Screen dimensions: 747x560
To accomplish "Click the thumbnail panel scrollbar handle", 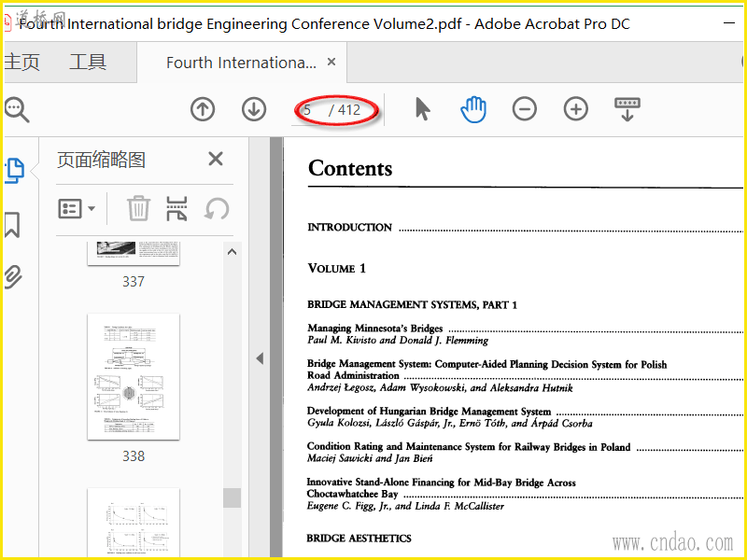I will [x=232, y=497].
